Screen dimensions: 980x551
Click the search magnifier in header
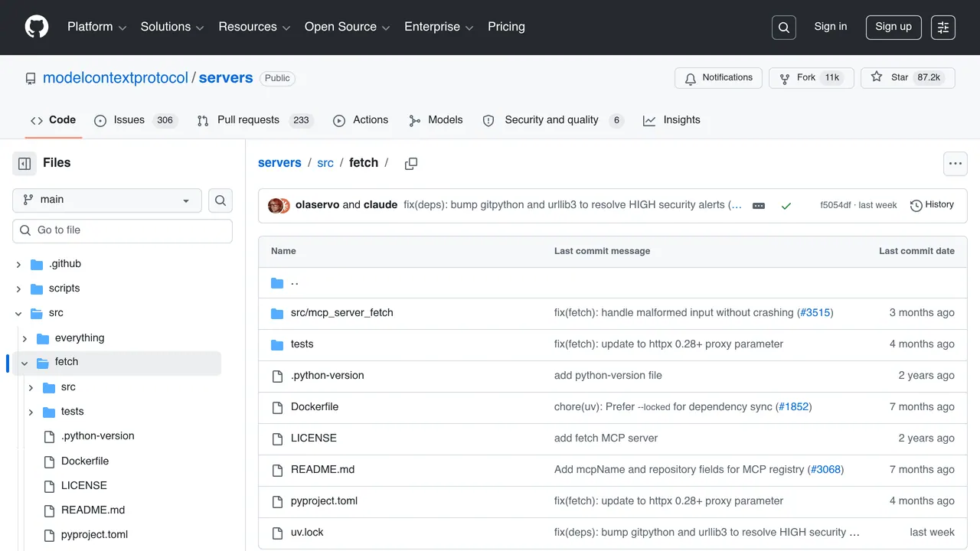[x=784, y=28]
